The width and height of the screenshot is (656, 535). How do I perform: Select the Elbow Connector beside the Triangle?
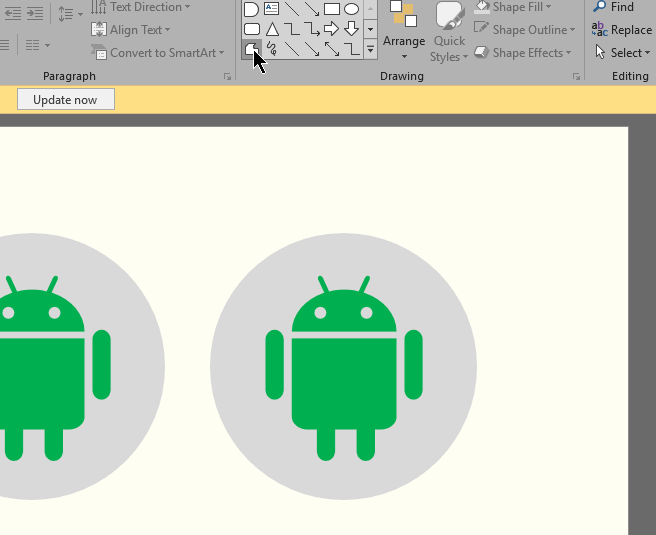[292, 29]
